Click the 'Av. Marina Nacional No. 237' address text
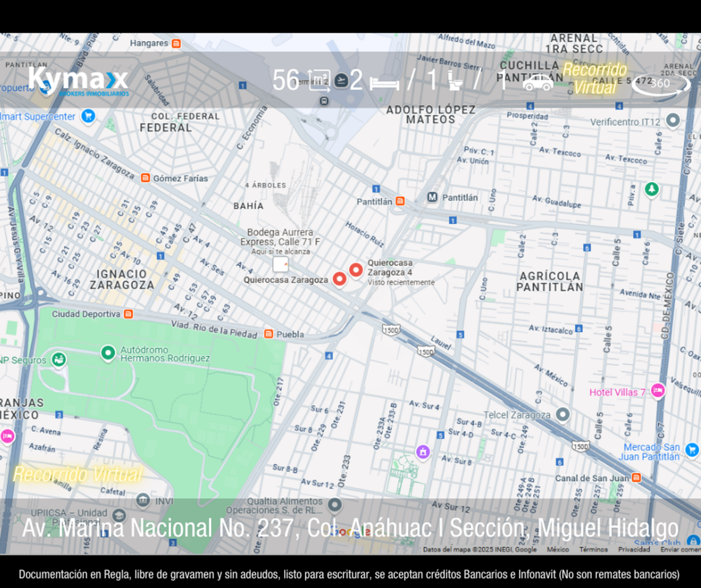This screenshot has width=701, height=588. tap(158, 528)
